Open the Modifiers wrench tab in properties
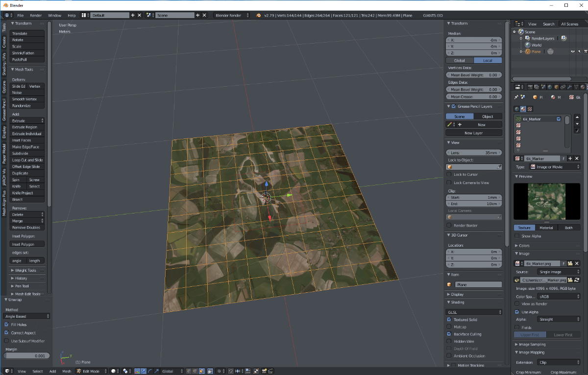The width and height of the screenshot is (588, 375). (x=569, y=87)
